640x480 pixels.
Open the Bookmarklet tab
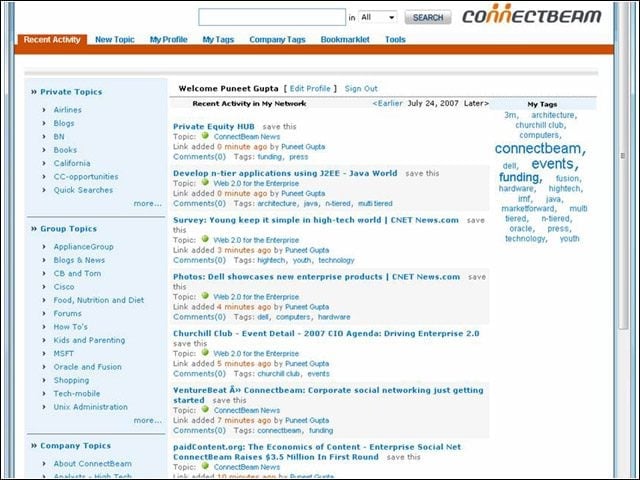coord(345,40)
